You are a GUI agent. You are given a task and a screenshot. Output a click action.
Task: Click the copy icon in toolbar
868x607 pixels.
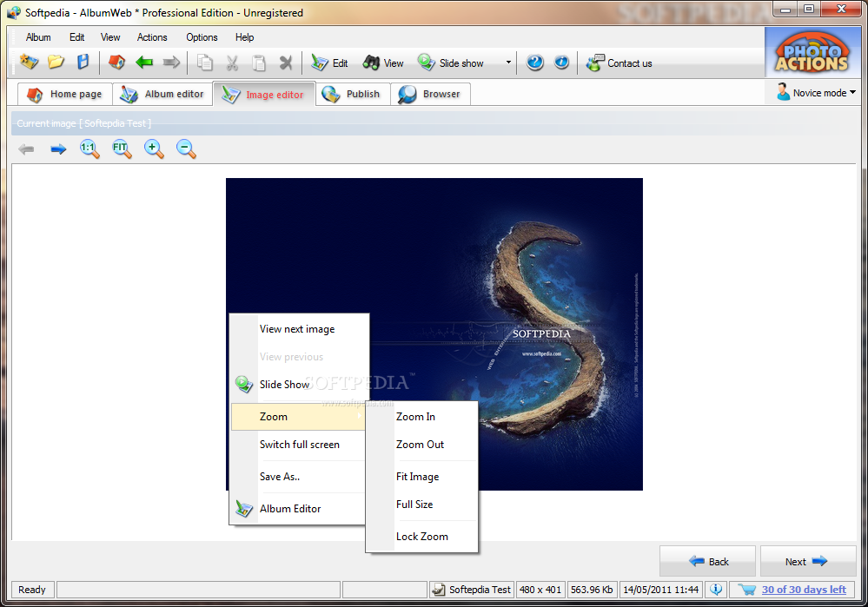tap(205, 63)
